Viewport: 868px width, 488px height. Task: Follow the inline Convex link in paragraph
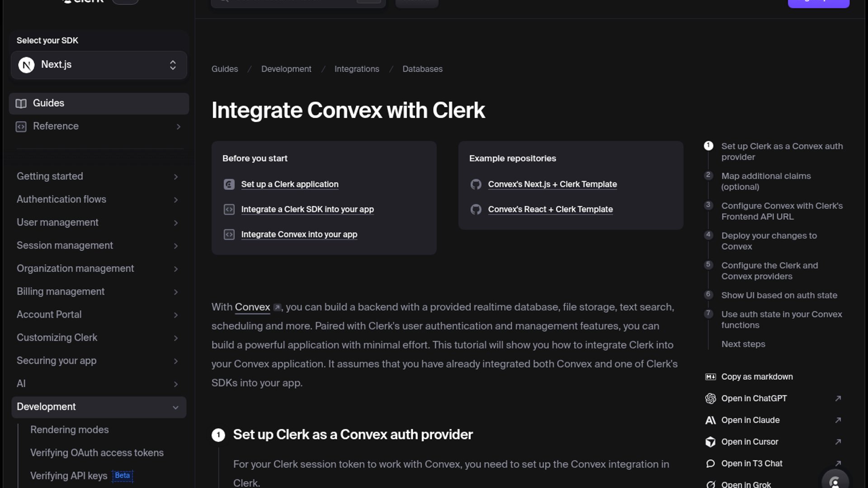tap(252, 307)
